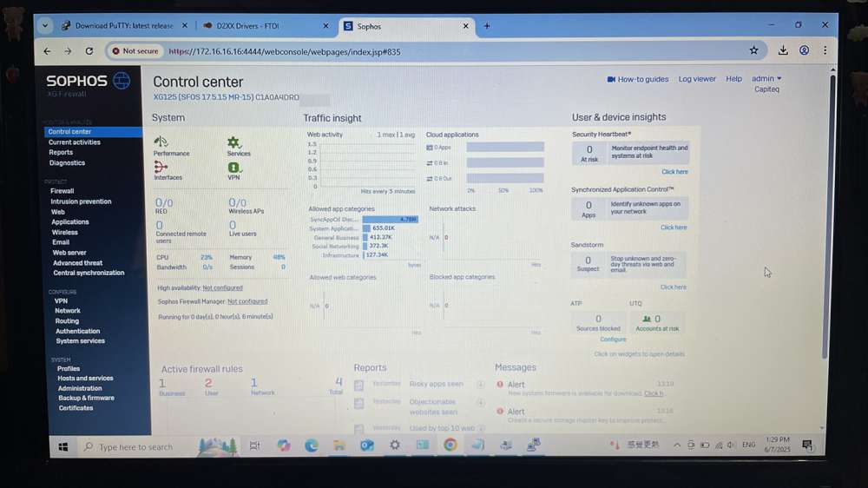Switch to D2XX Drivers - FTDI tab
Image resolution: width=868 pixels, height=488 pixels.
(265, 25)
